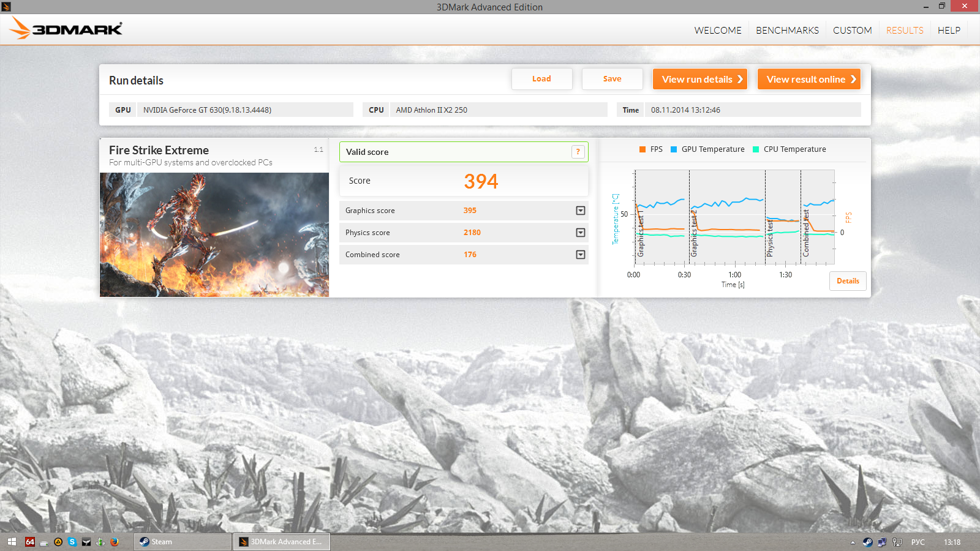Click the Steam icon in the system tray
This screenshot has width=980, height=551.
tap(868, 542)
